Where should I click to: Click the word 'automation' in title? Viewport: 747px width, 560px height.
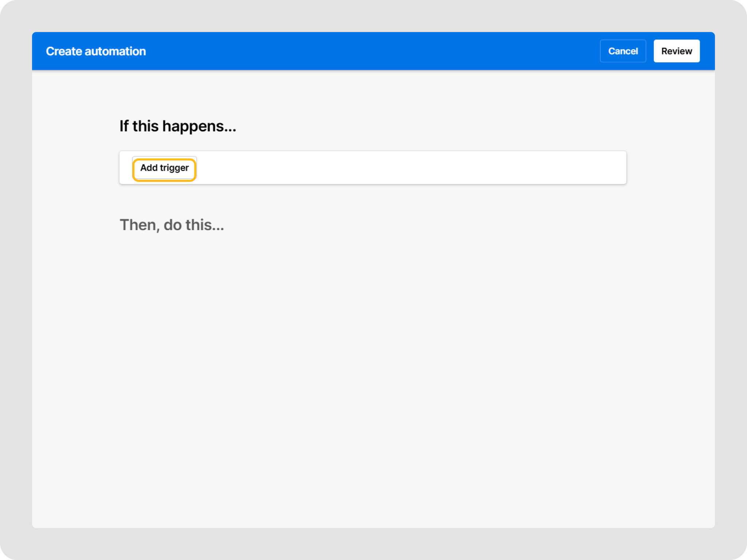coord(115,51)
